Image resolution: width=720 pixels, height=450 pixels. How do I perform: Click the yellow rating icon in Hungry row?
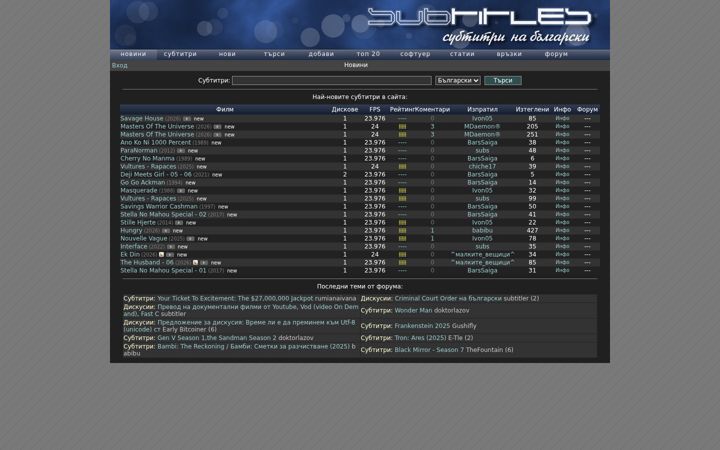click(x=402, y=231)
